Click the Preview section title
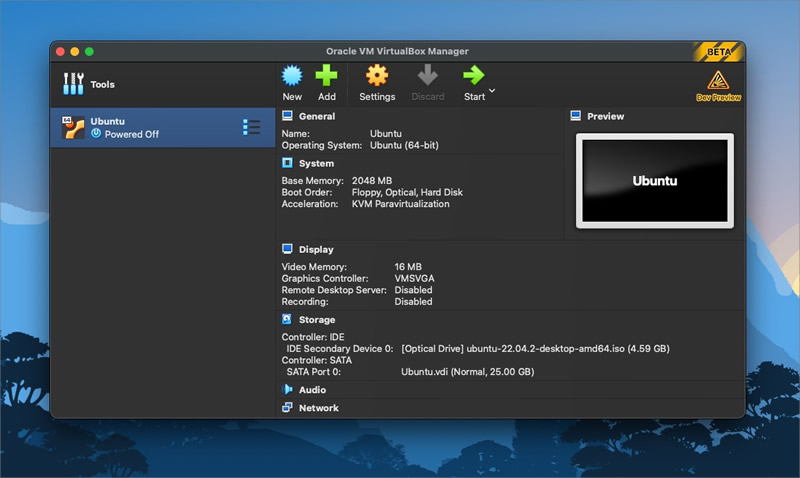Image resolution: width=800 pixels, height=478 pixels. pos(605,116)
